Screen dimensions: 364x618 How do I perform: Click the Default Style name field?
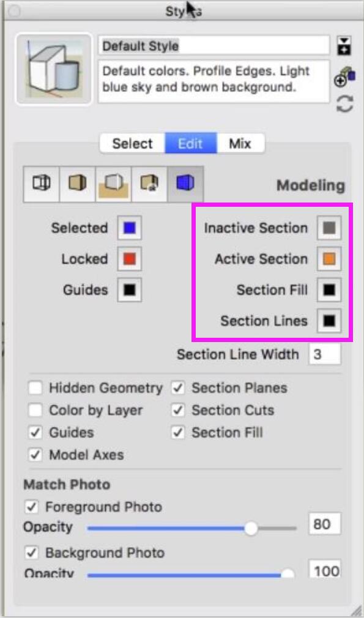[x=214, y=46]
